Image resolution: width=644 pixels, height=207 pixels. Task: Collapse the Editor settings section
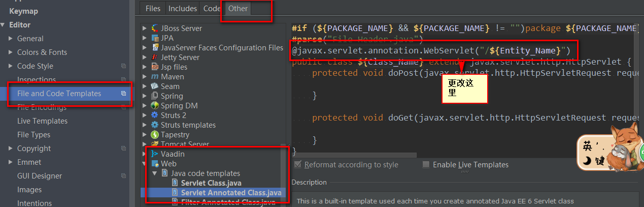[3, 25]
